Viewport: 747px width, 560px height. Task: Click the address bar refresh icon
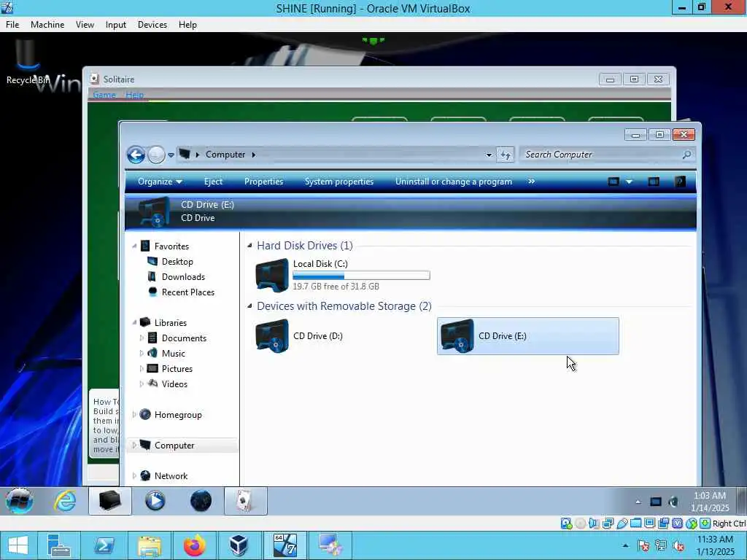tap(506, 155)
